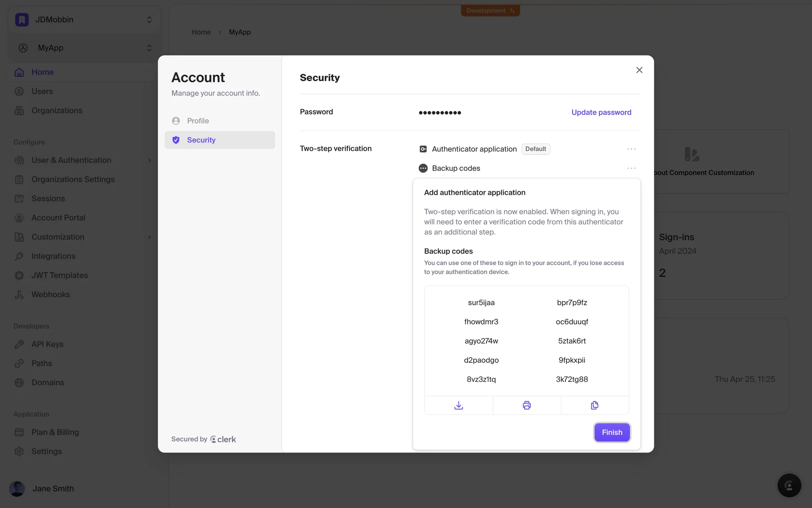The image size is (812, 508).
Task: Click the Finish button
Action: pos(612,432)
